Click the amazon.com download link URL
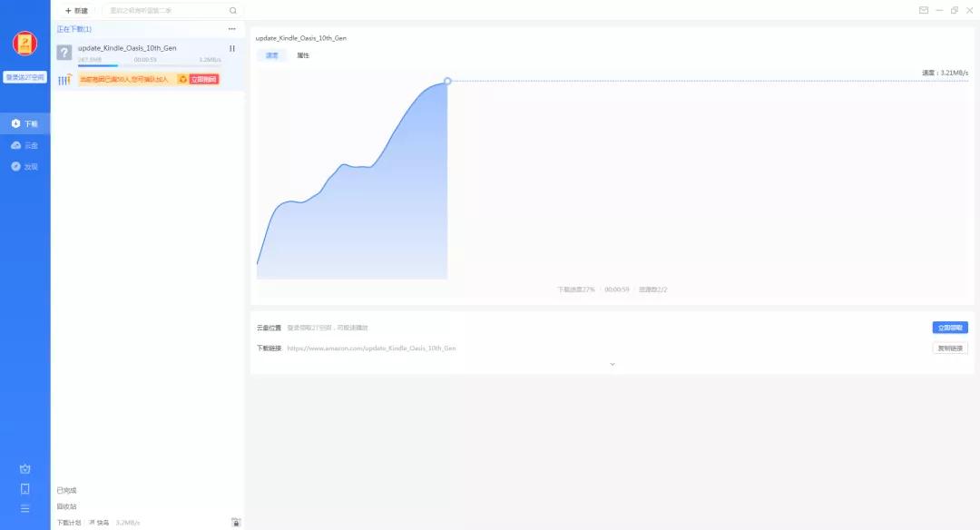Screen dimensions: 980x530 371,348
